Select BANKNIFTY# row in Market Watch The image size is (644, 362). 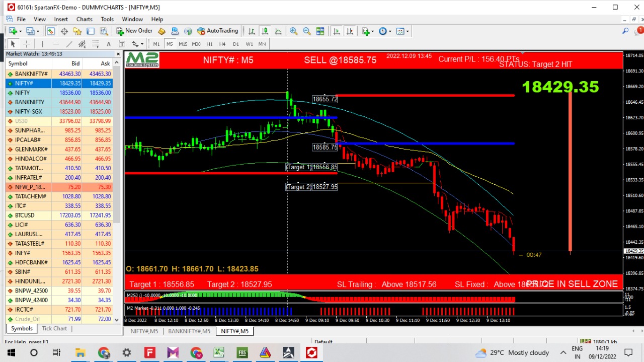coord(59,74)
